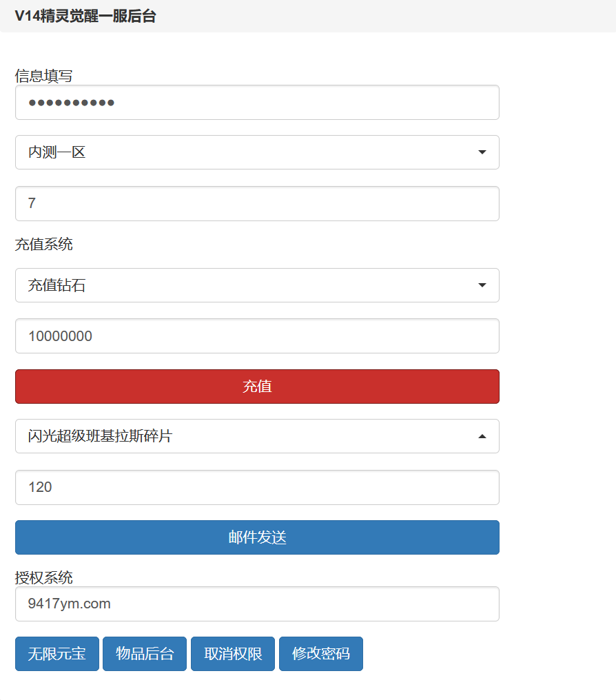The width and height of the screenshot is (616, 700).
Task: Click the password field under 信息填写
Action: pos(257,102)
